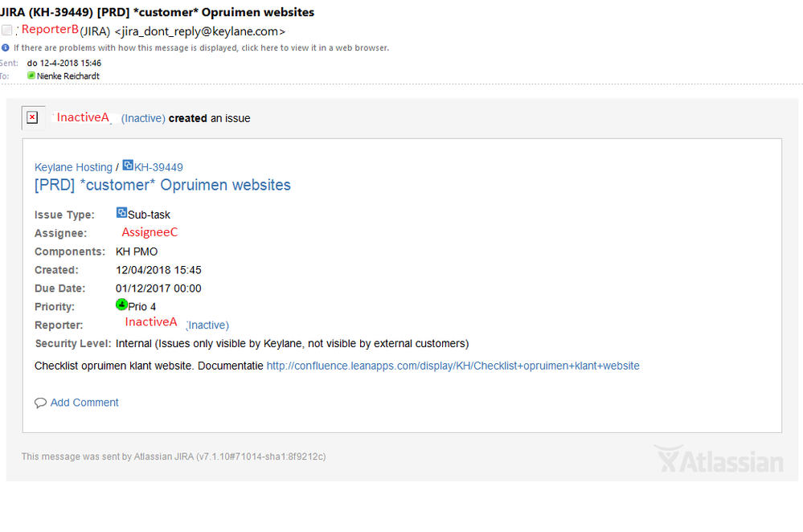Open issue key KH-39449 link
The image size is (803, 532).
pos(158,167)
